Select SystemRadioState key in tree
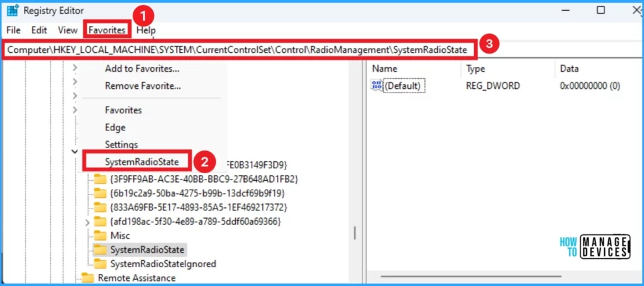Viewport: 644px width, 286px height. [147, 249]
